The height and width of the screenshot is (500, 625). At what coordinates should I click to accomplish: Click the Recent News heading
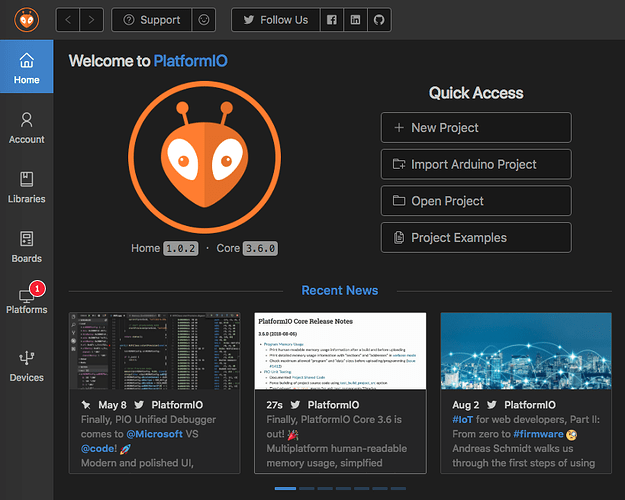[340, 290]
